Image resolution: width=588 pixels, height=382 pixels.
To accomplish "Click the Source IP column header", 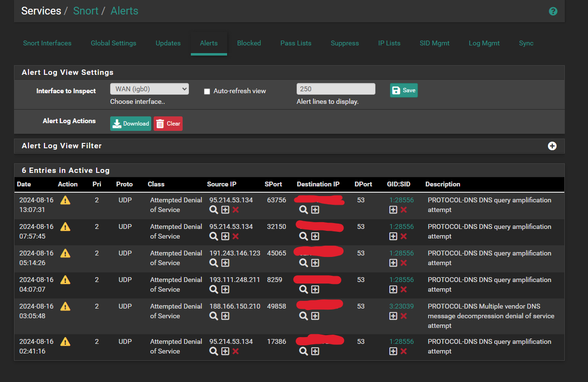I will tap(222, 184).
